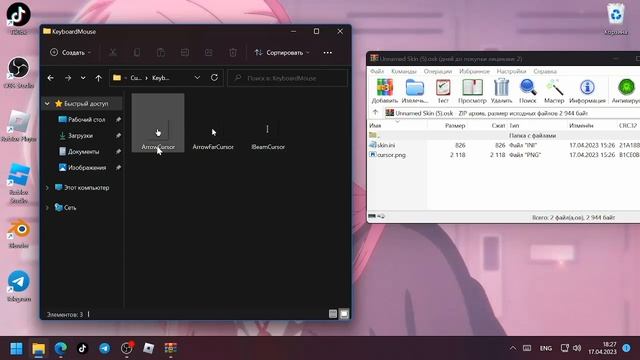
Task: Open the Создать menu in Explorer
Action: pyautogui.click(x=71, y=53)
